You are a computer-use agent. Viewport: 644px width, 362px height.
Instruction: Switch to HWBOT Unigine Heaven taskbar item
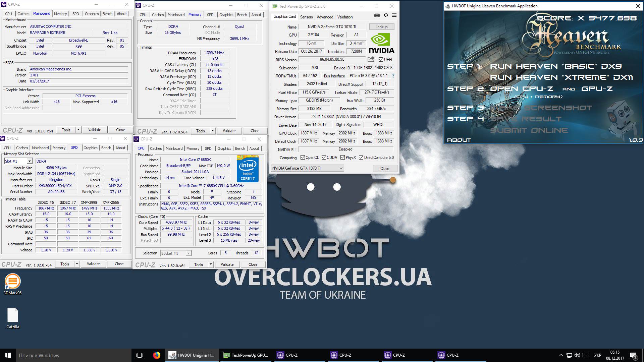click(x=191, y=355)
